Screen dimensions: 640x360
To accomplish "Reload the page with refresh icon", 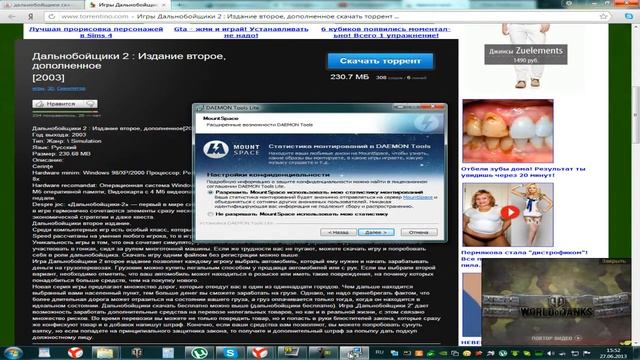I will (52, 17).
